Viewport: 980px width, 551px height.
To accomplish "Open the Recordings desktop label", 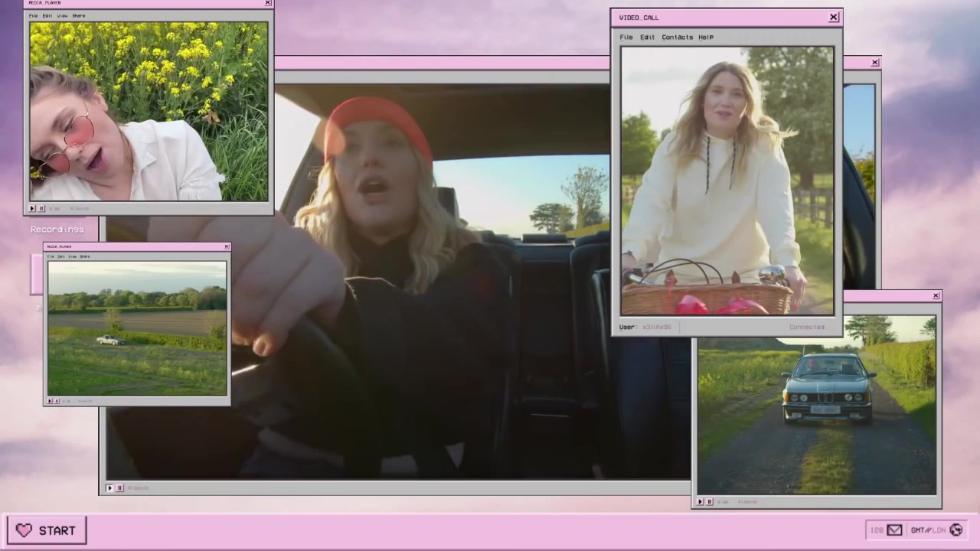I will click(57, 229).
